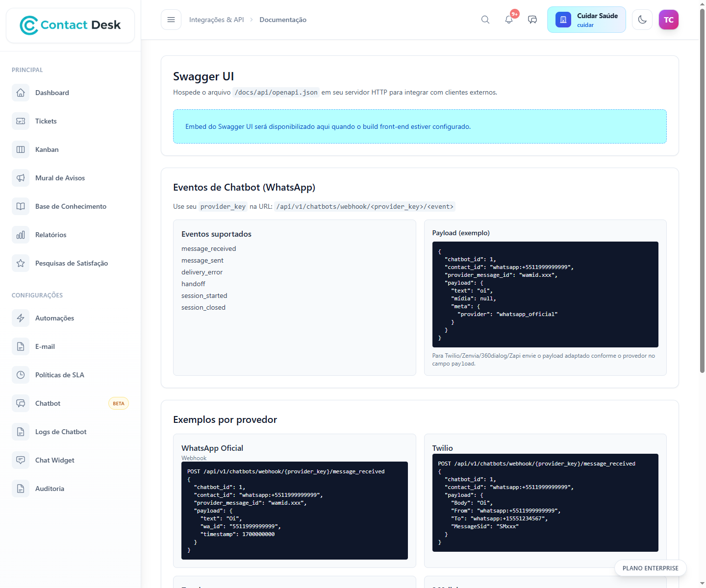Select the Chat Widget option
706x588 pixels.
click(54, 460)
